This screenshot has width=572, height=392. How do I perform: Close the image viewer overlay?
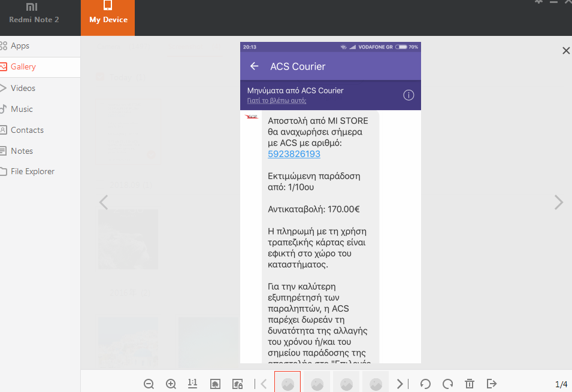click(x=566, y=51)
